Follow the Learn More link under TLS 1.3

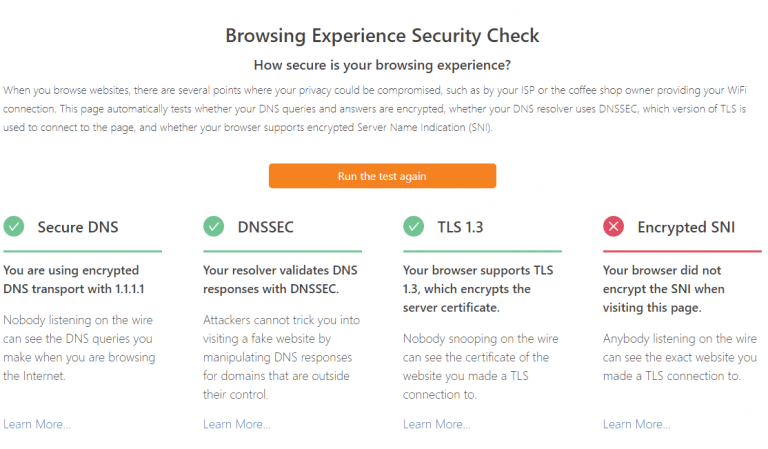437,424
